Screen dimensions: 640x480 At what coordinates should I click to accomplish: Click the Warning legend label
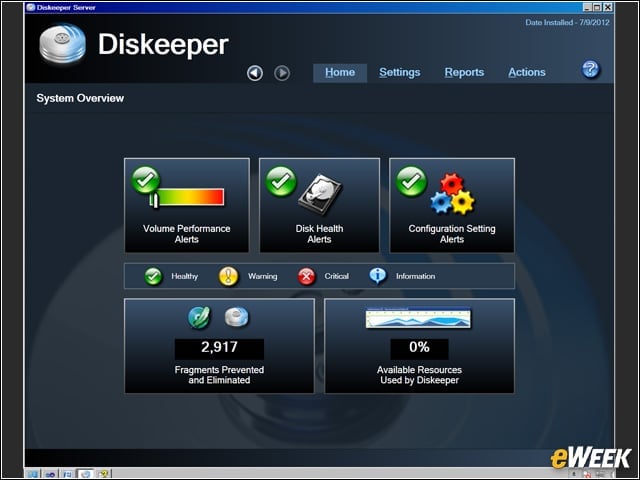262,276
